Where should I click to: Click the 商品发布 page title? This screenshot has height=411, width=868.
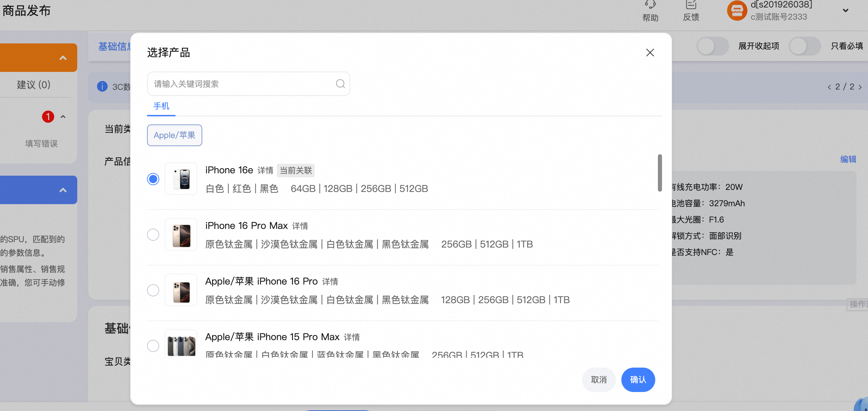[26, 11]
